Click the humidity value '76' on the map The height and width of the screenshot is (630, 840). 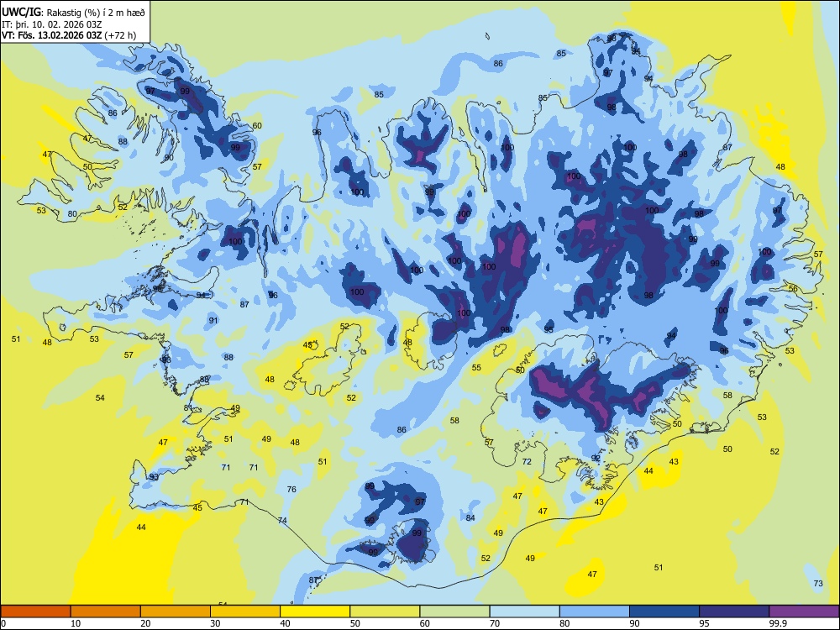tap(291, 489)
